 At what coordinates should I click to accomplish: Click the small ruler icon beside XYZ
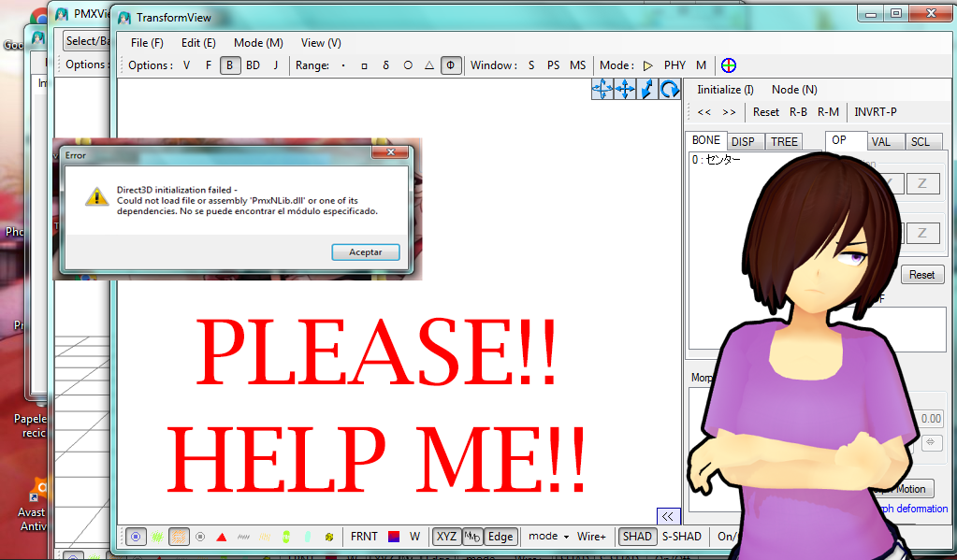(x=473, y=537)
